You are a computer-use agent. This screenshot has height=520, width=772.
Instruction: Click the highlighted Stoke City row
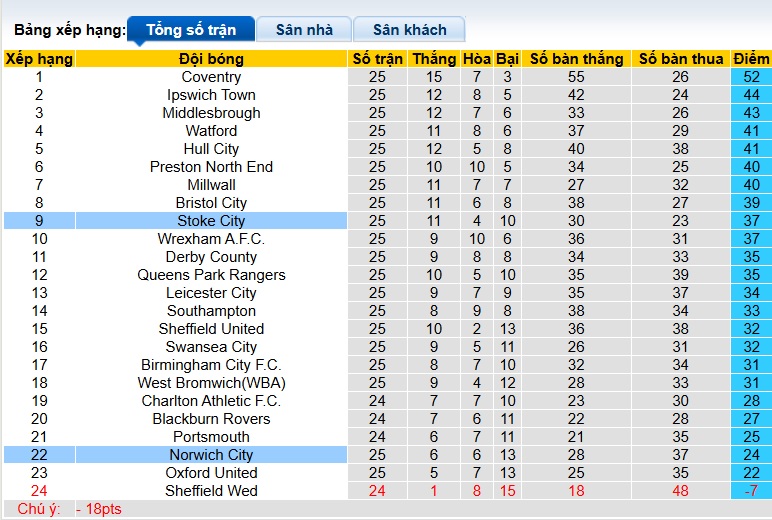coord(211,221)
